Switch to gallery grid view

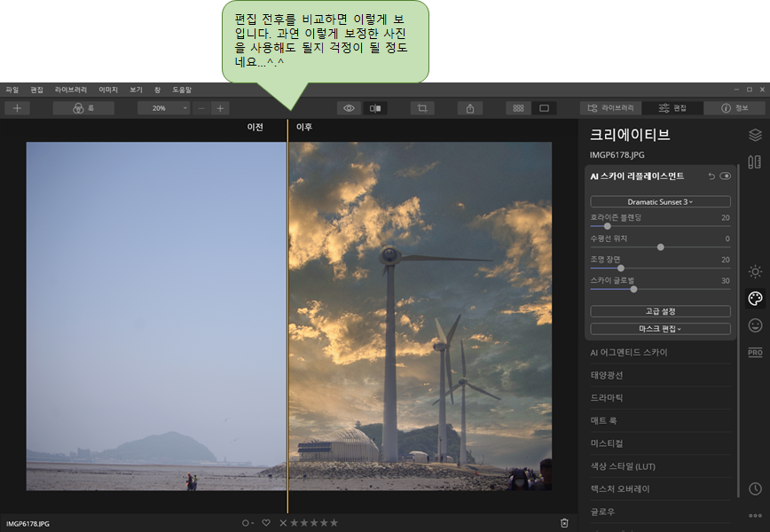(519, 108)
